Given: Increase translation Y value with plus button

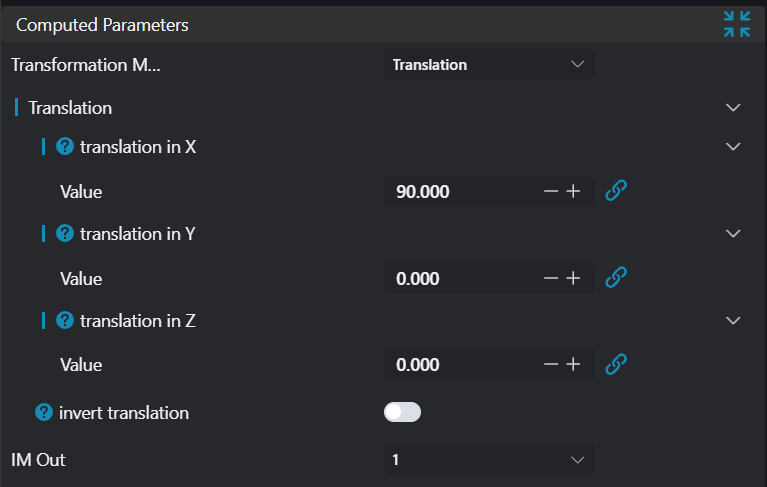Looking at the screenshot, I should 573,278.
